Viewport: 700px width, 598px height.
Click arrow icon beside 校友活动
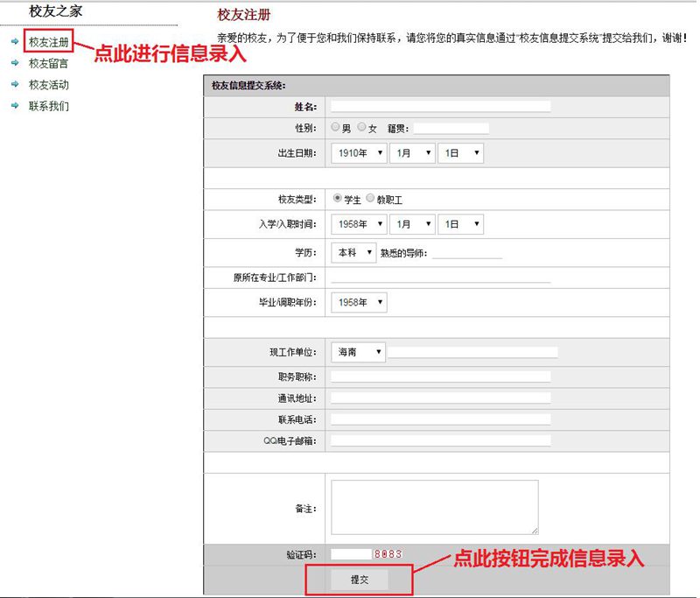(x=15, y=85)
